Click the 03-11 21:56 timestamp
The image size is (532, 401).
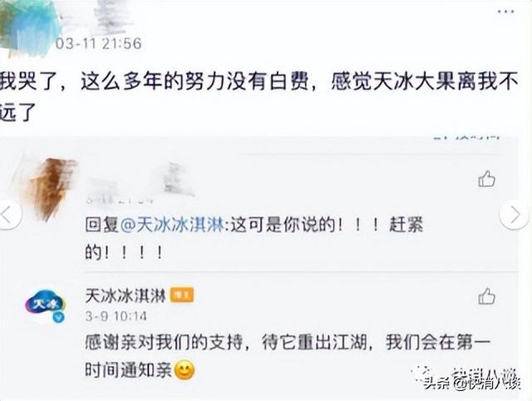pos(98,43)
